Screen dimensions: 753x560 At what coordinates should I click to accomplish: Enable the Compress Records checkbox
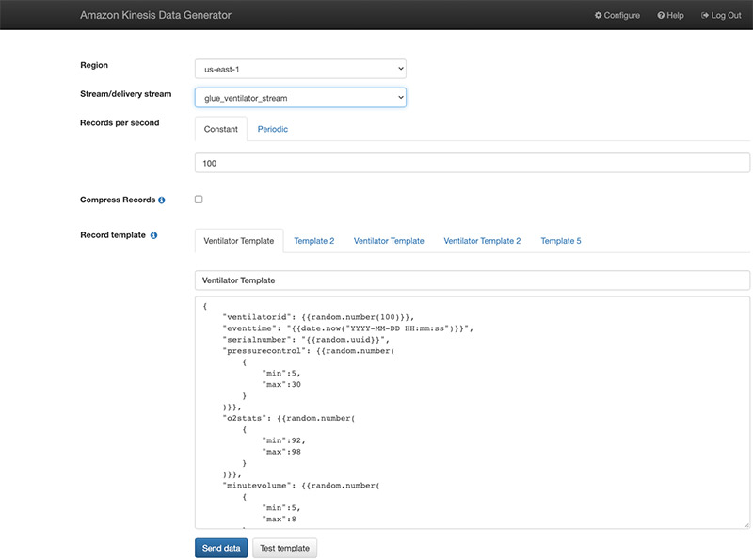click(199, 200)
